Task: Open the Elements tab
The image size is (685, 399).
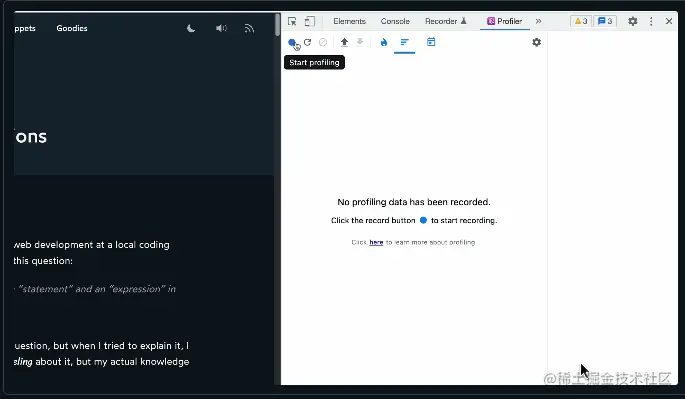Action: (349, 21)
